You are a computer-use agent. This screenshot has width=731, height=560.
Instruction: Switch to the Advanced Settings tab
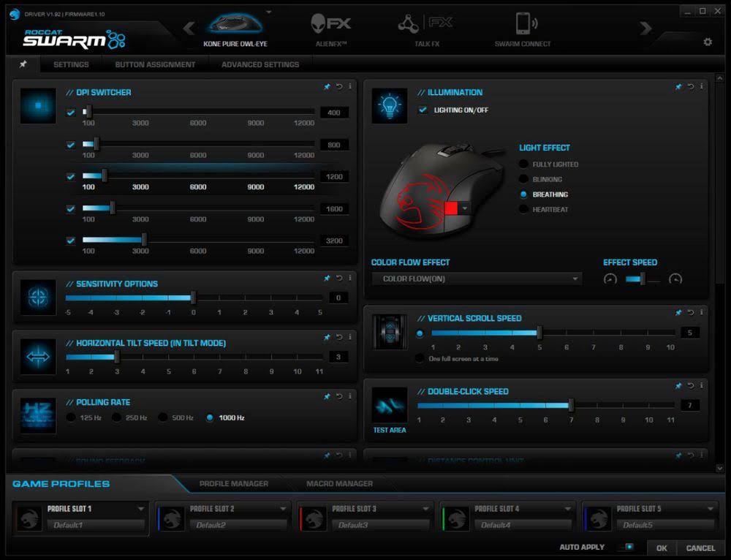(x=260, y=64)
